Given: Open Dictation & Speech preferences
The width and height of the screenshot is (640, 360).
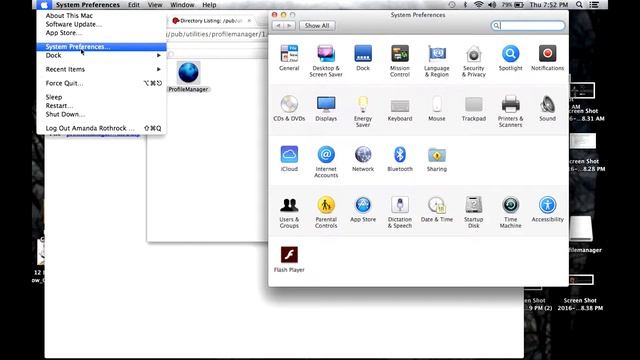Looking at the screenshot, I should tap(400, 212).
